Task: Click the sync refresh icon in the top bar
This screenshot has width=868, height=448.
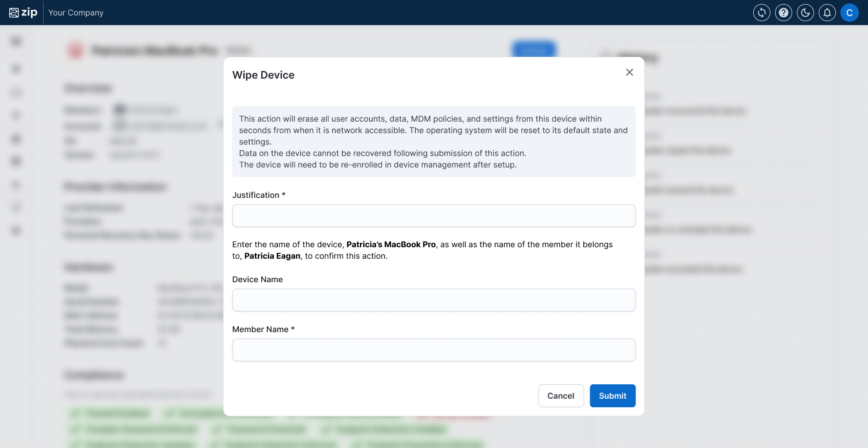Action: pyautogui.click(x=761, y=13)
